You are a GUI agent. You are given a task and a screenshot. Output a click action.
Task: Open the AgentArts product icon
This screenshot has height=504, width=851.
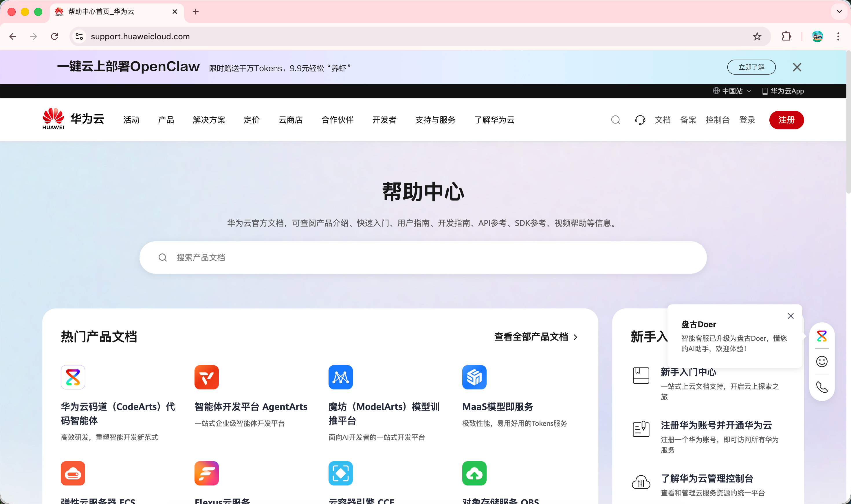[x=207, y=377]
